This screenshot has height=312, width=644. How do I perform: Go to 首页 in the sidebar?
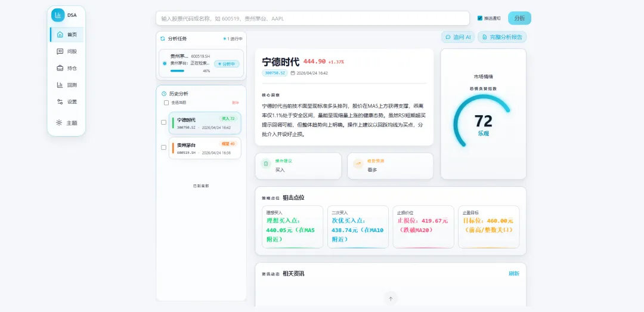67,35
